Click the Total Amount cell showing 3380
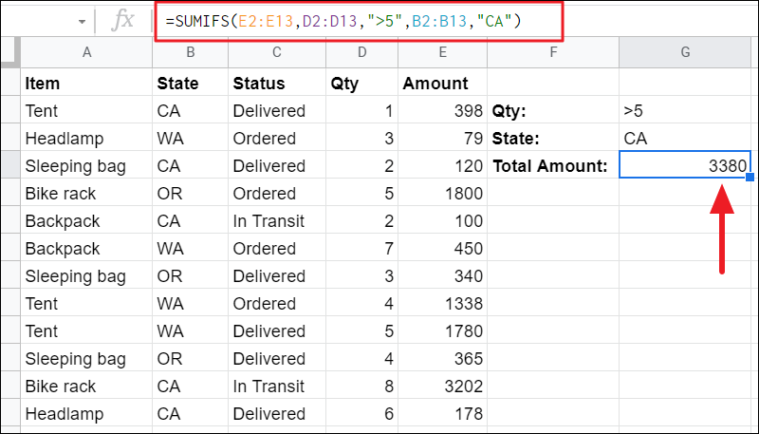The height and width of the screenshot is (434, 759). pyautogui.click(x=685, y=166)
